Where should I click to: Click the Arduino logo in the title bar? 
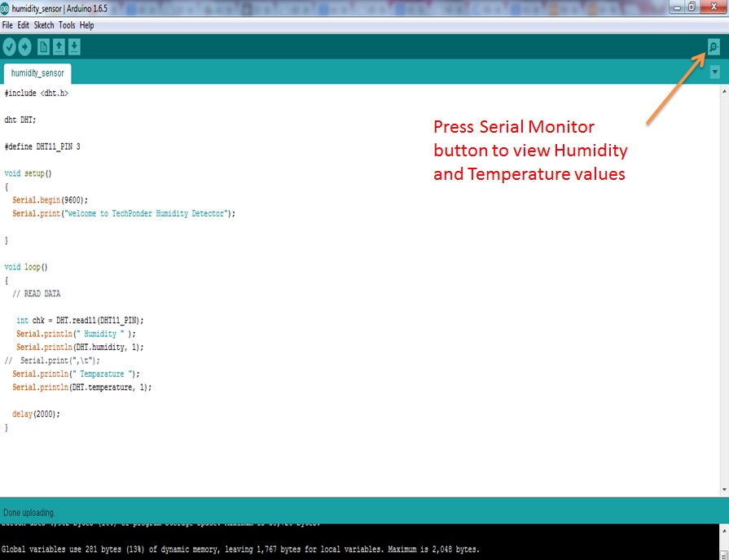point(5,8)
